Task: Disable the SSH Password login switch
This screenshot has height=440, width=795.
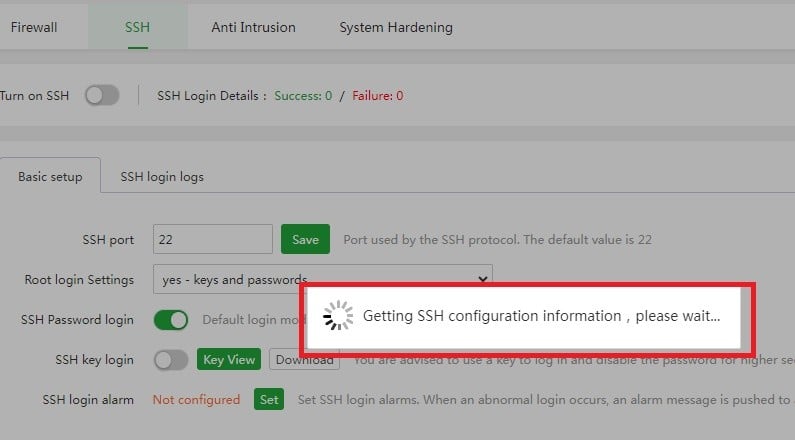Action: click(x=170, y=320)
